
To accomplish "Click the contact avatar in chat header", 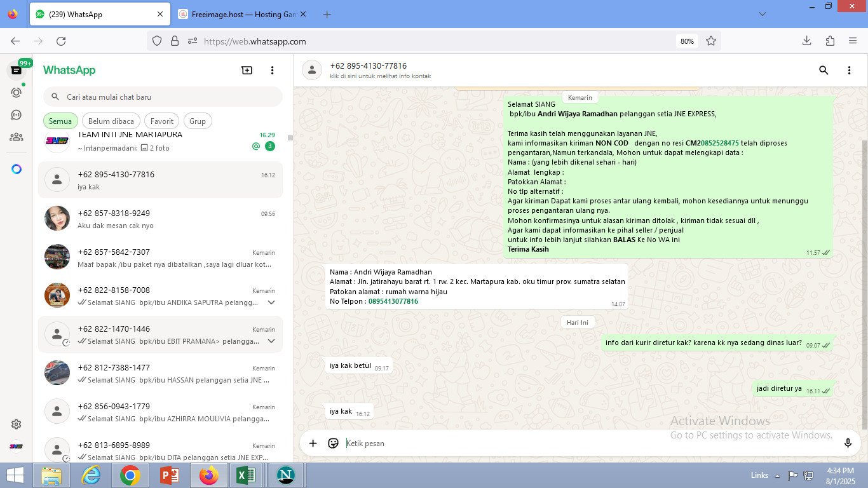I will pyautogui.click(x=312, y=71).
